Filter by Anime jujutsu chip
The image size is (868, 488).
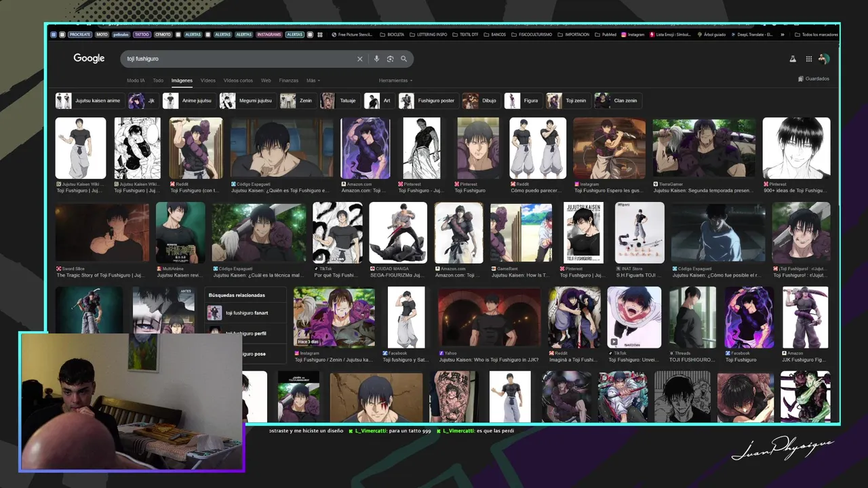tap(189, 101)
